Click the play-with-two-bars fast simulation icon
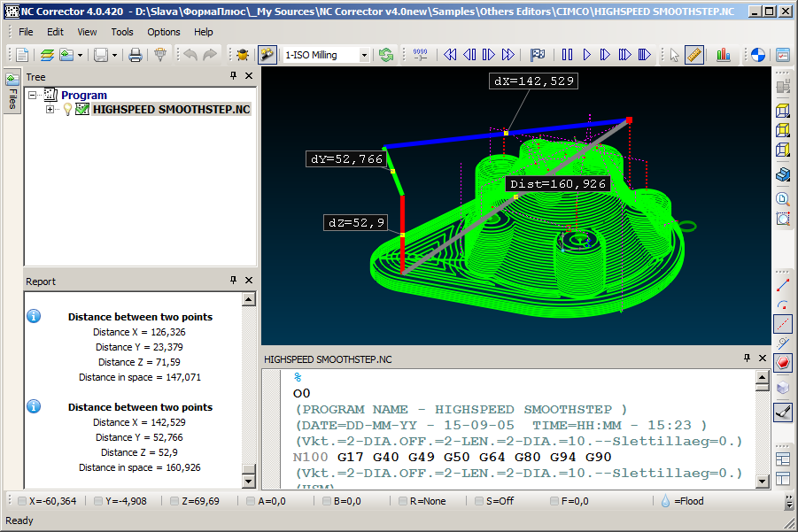The height and width of the screenshot is (532, 798). [x=624, y=54]
